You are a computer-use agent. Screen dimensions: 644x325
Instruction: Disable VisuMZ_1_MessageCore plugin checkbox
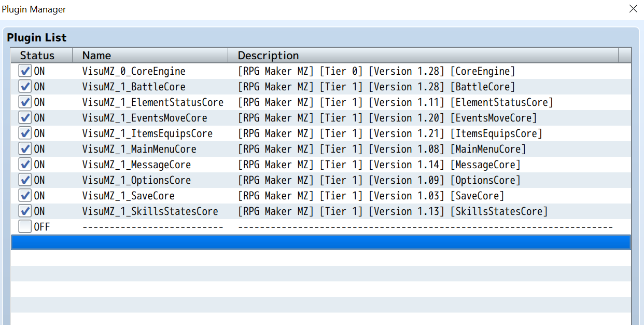(x=25, y=165)
